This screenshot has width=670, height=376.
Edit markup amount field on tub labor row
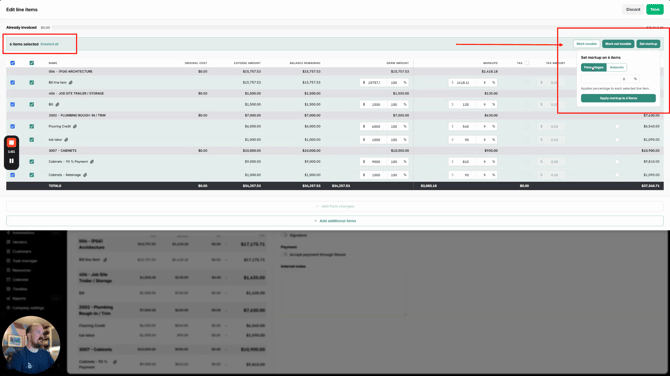[x=463, y=140]
